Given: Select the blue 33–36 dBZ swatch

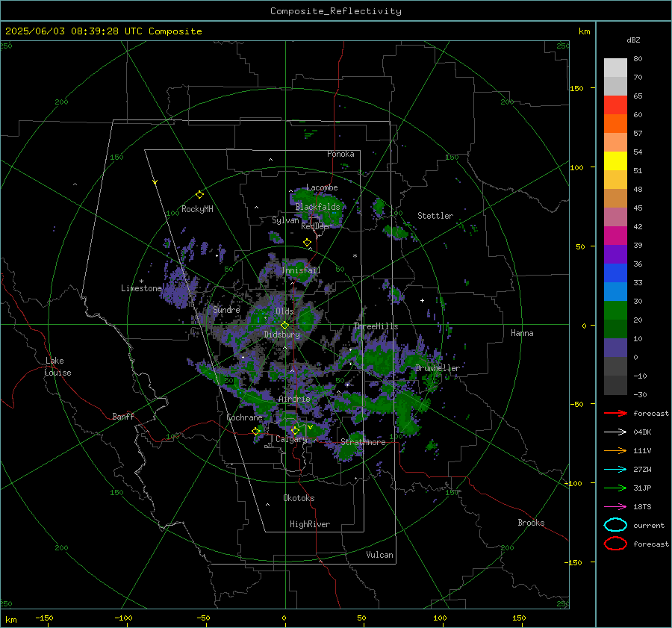Looking at the screenshot, I should pyautogui.click(x=615, y=273).
